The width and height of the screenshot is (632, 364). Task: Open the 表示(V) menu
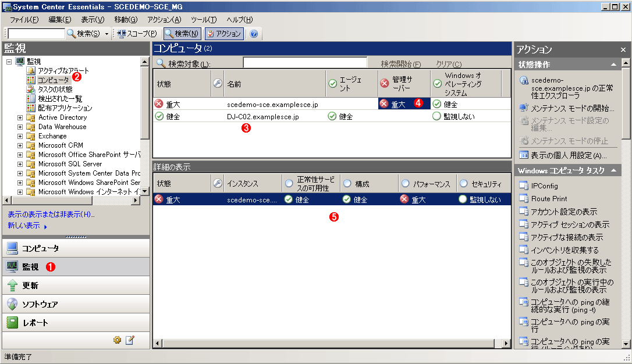93,20
